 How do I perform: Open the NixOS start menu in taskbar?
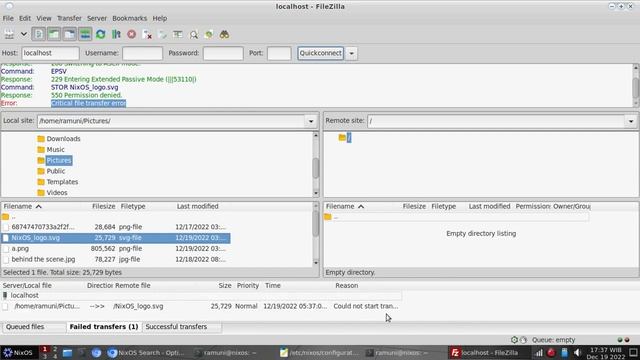(18, 353)
